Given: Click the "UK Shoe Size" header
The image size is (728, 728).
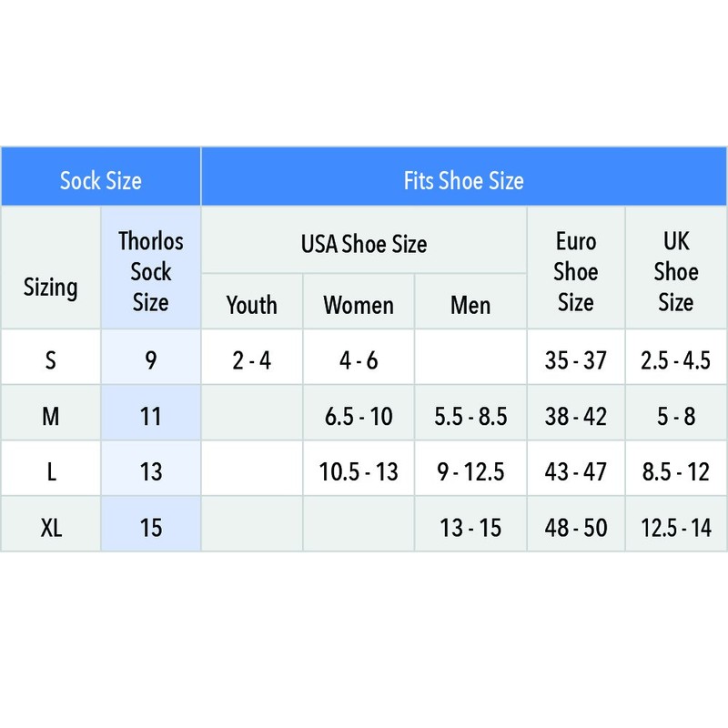Looking at the screenshot, I should coord(676,271).
